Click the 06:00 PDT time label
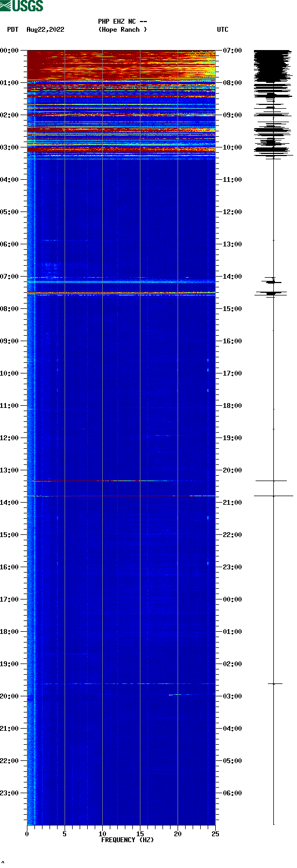This screenshot has width=297, height=868. [x=9, y=244]
